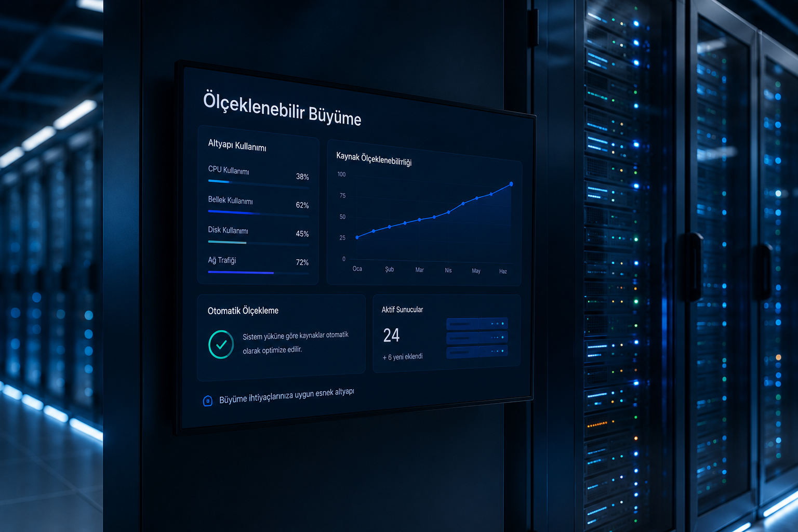Click the Ölçeklenebilir Büyüme title

pyautogui.click(x=282, y=109)
